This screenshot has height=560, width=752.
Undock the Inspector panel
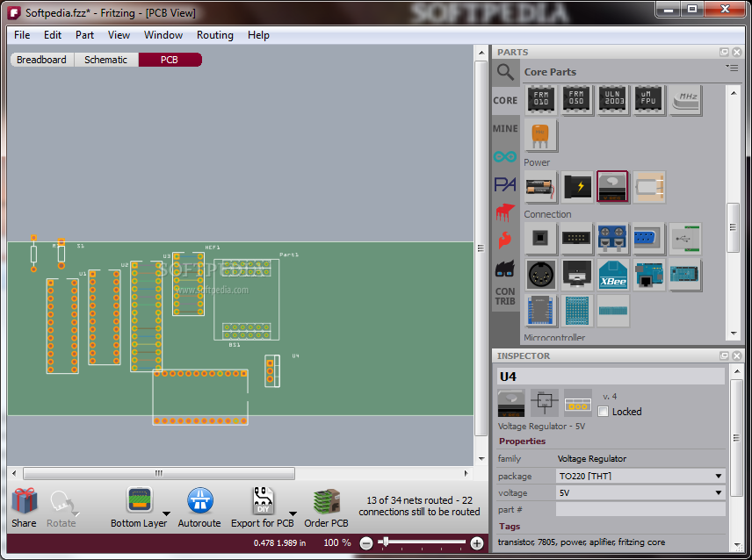(724, 355)
